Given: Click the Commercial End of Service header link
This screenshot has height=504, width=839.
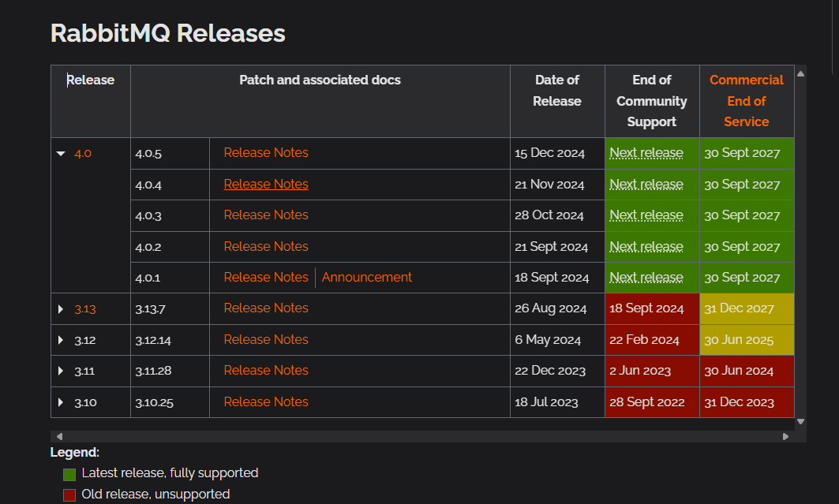Looking at the screenshot, I should click(747, 101).
